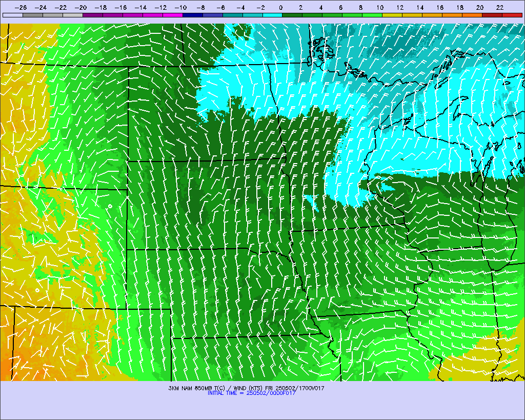
Task: Select the 18 legend label
Action: click(460, 8)
